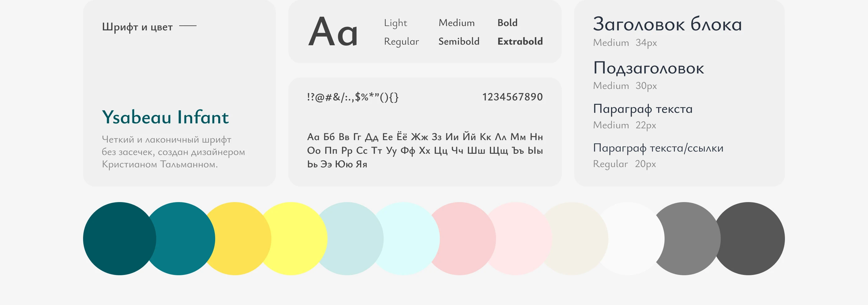Pick the bright lemon yellow circle
The width and height of the screenshot is (868, 305).
click(297, 239)
